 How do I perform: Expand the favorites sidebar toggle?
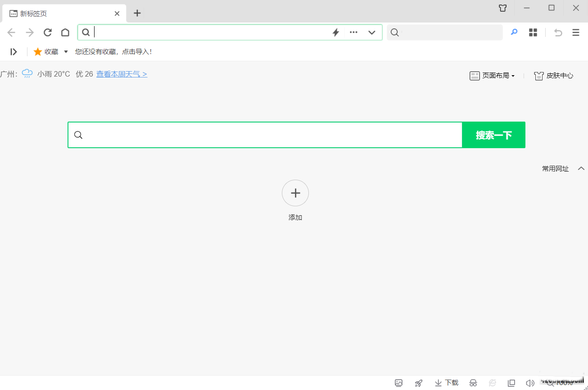click(x=14, y=52)
